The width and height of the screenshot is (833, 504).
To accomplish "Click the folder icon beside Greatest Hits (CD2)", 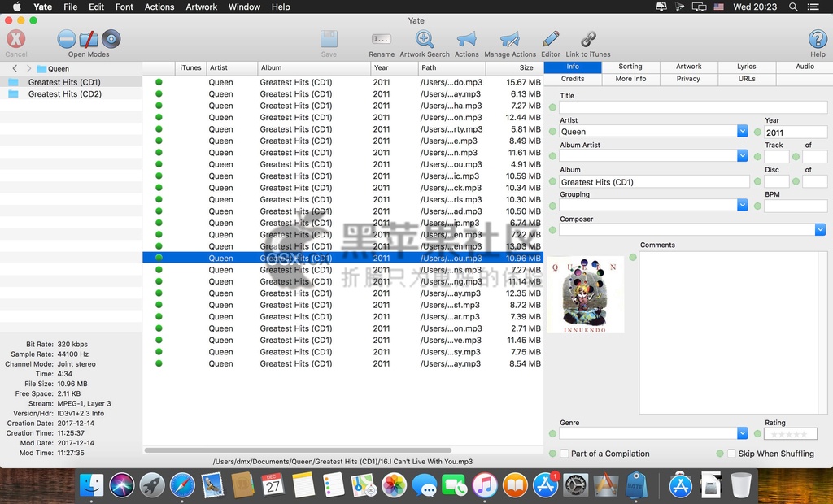I will [13, 94].
